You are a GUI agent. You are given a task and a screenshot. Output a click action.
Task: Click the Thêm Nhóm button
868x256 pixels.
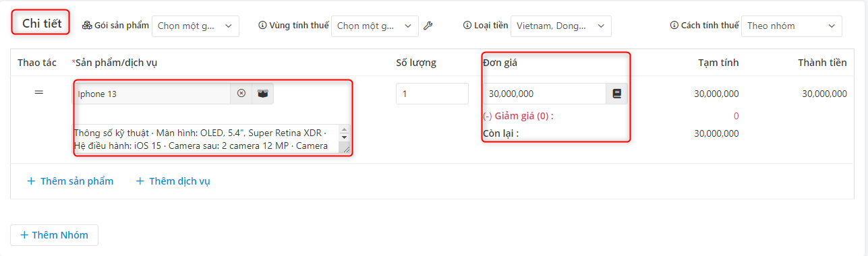point(54,235)
